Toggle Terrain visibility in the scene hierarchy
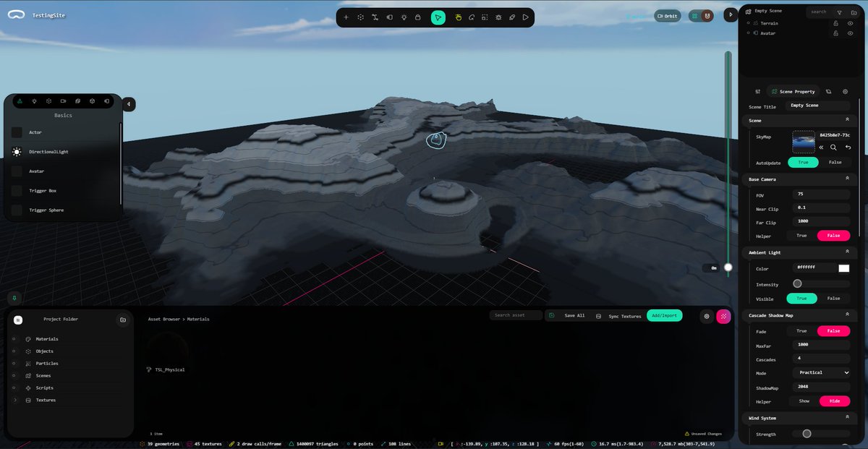 851,23
